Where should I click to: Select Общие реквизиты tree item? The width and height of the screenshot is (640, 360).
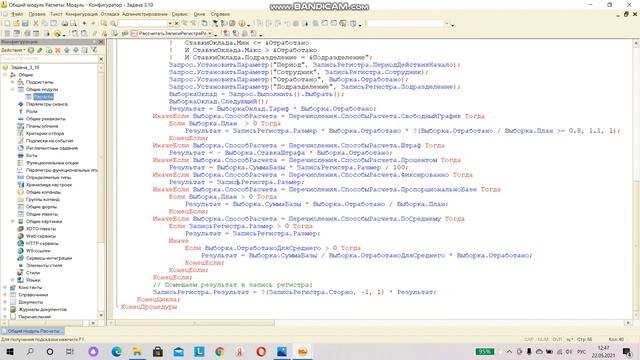45,119
